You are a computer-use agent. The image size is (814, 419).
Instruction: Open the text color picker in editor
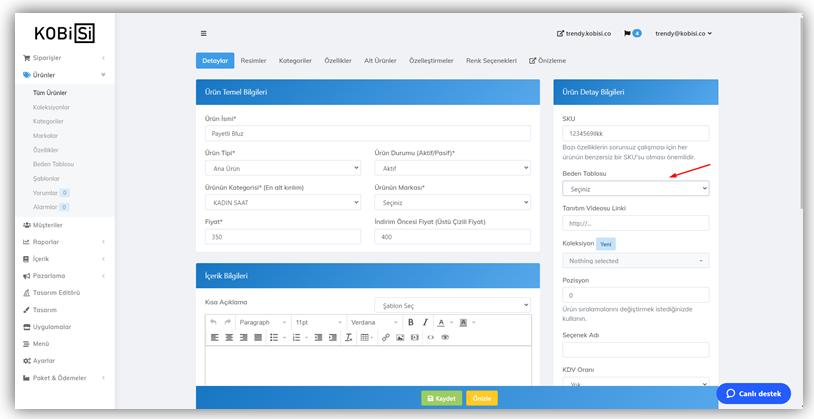point(441,322)
